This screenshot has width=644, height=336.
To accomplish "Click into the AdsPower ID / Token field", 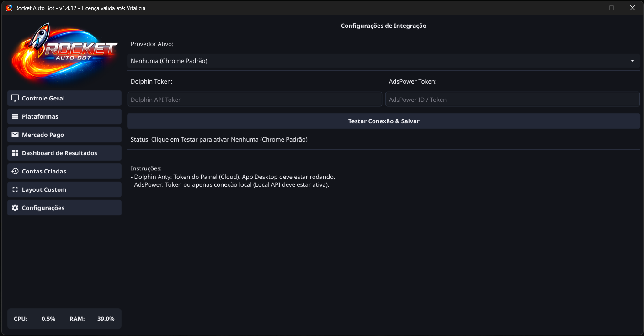I will [512, 100].
